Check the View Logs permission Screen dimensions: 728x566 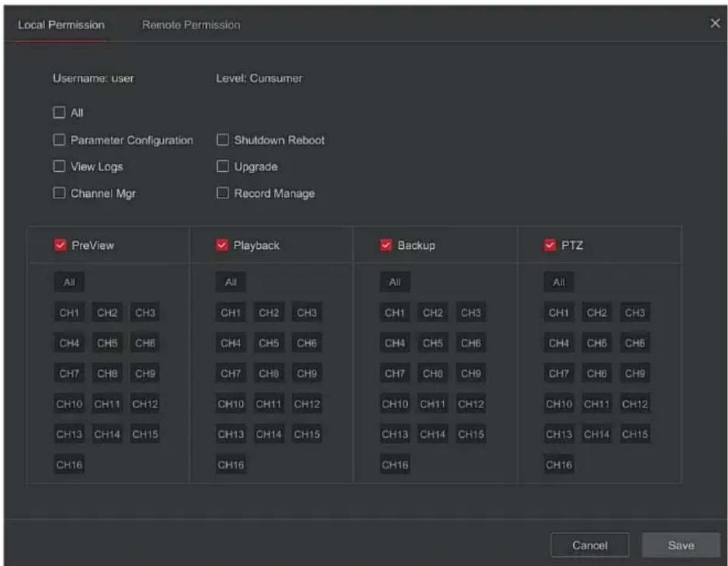pos(59,166)
